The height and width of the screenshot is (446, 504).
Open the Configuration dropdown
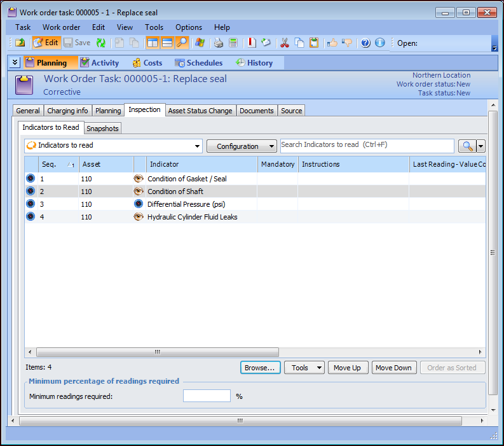click(x=242, y=146)
